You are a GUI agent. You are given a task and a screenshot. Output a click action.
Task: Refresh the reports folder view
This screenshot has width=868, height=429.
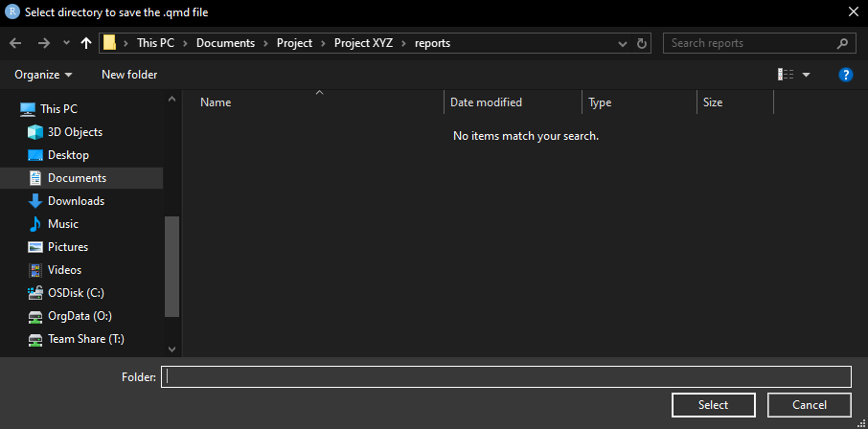pos(643,43)
